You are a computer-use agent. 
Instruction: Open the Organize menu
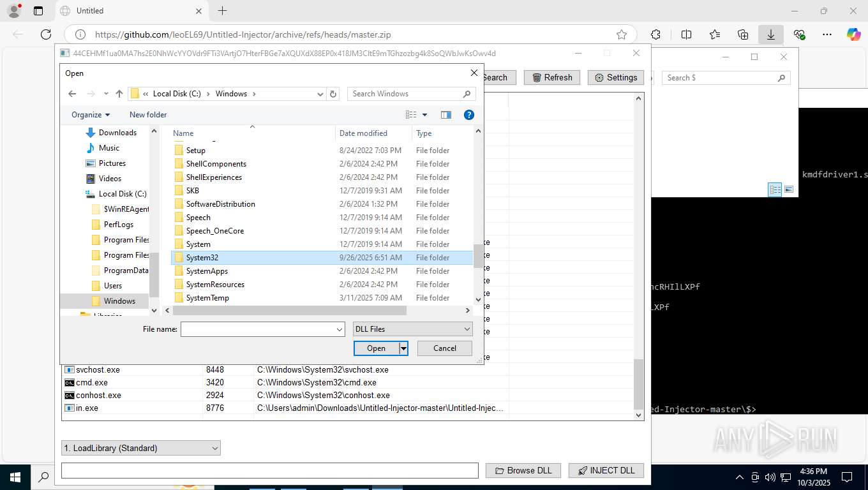tap(91, 115)
